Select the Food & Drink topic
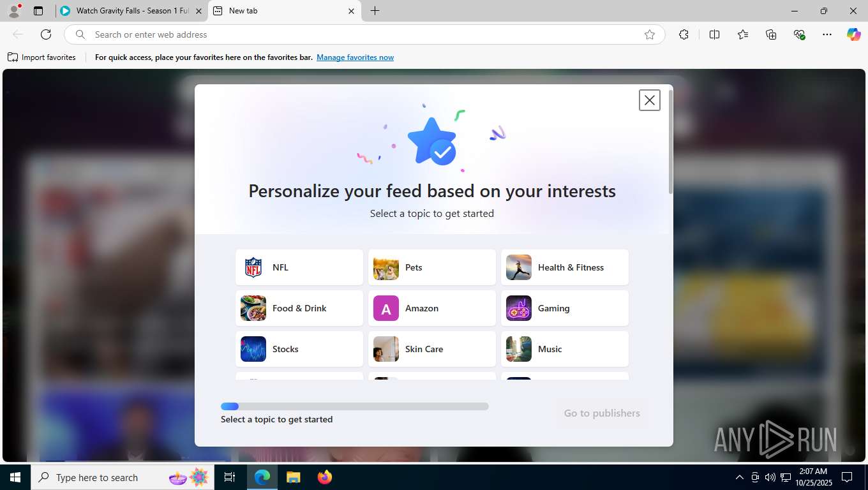The height and width of the screenshot is (490, 868). click(x=299, y=308)
